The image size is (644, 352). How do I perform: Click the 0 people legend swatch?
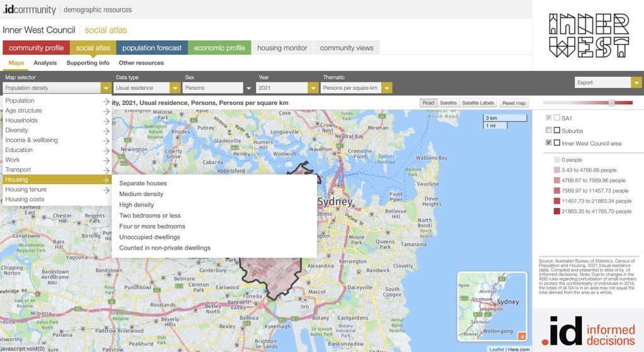point(557,160)
